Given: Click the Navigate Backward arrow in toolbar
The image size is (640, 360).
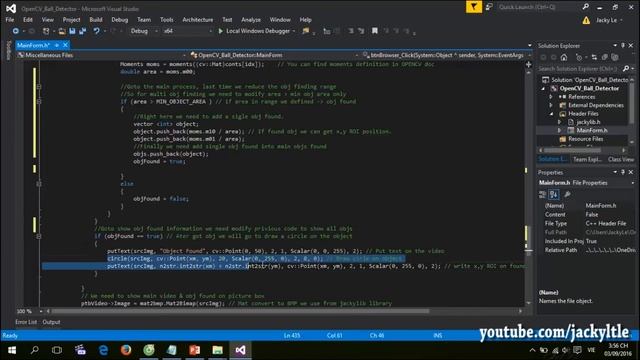Looking at the screenshot, I should (16, 31).
